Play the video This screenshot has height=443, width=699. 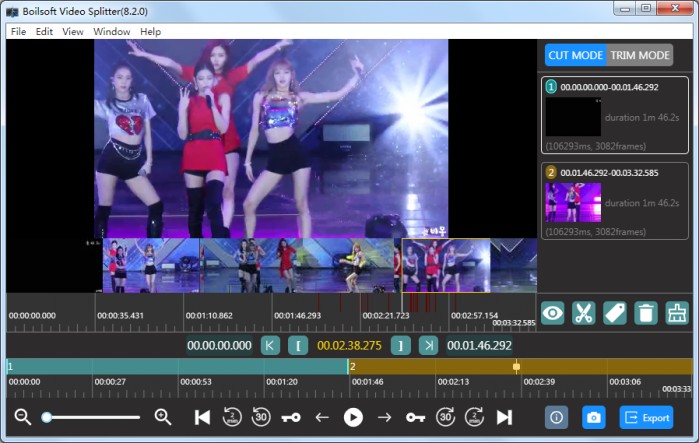[x=353, y=418]
